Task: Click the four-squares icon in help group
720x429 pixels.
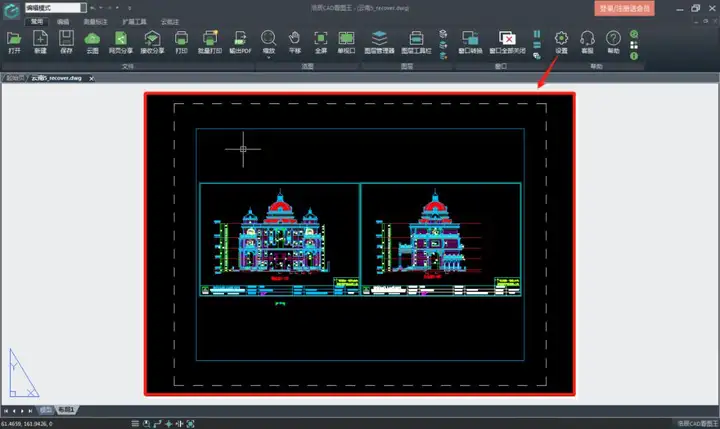Action: coord(634,45)
